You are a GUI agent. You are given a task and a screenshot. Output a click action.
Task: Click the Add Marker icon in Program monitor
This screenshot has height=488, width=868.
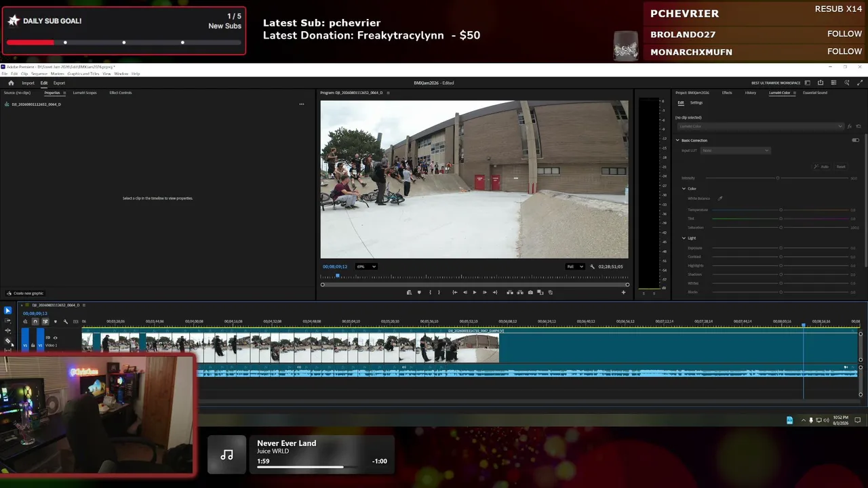point(419,292)
